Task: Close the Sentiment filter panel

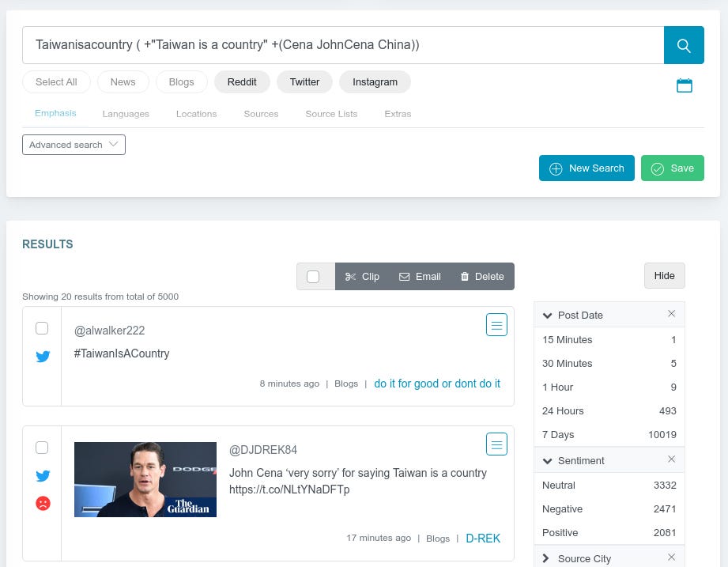Action: pyautogui.click(x=671, y=459)
